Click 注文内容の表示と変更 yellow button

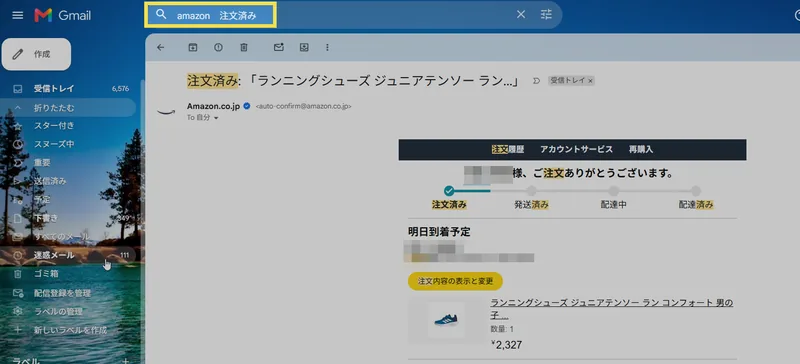coord(455,281)
